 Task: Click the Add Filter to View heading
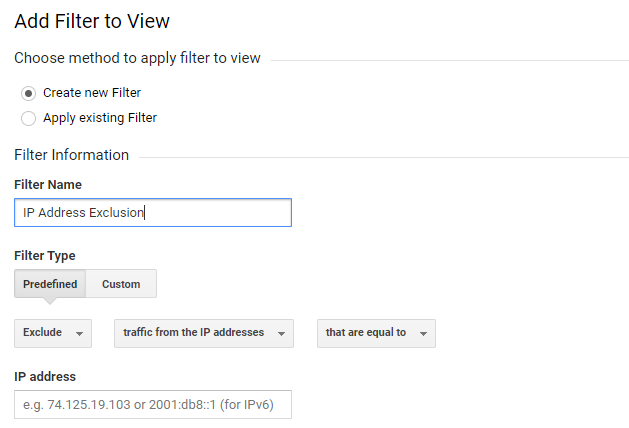pos(92,20)
